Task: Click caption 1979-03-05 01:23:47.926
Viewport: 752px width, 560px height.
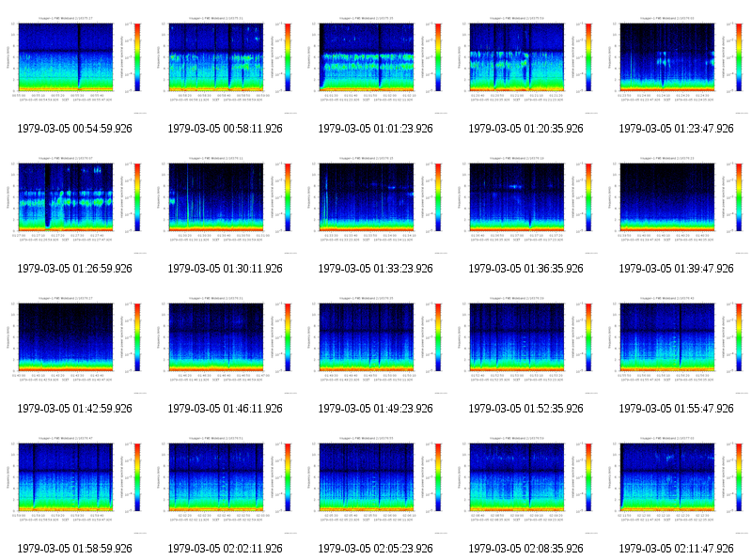Action: (x=677, y=129)
